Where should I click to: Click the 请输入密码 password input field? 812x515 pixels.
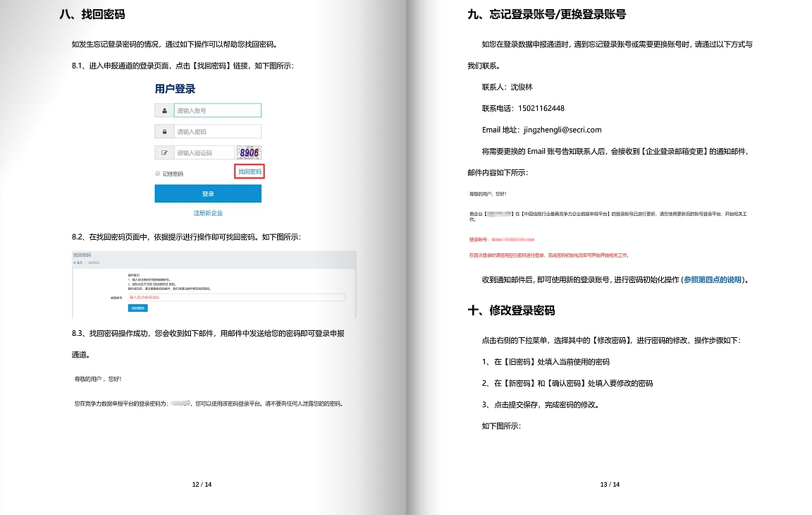point(218,132)
